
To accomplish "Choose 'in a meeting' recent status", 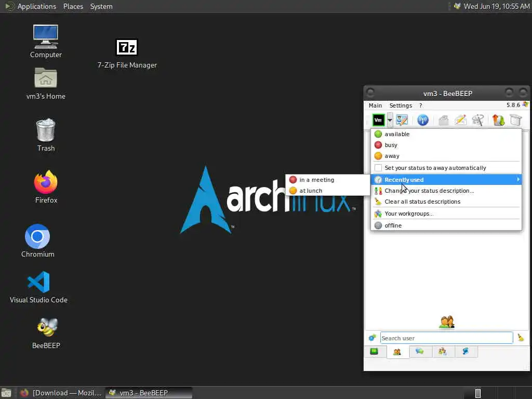I will pyautogui.click(x=328, y=179).
